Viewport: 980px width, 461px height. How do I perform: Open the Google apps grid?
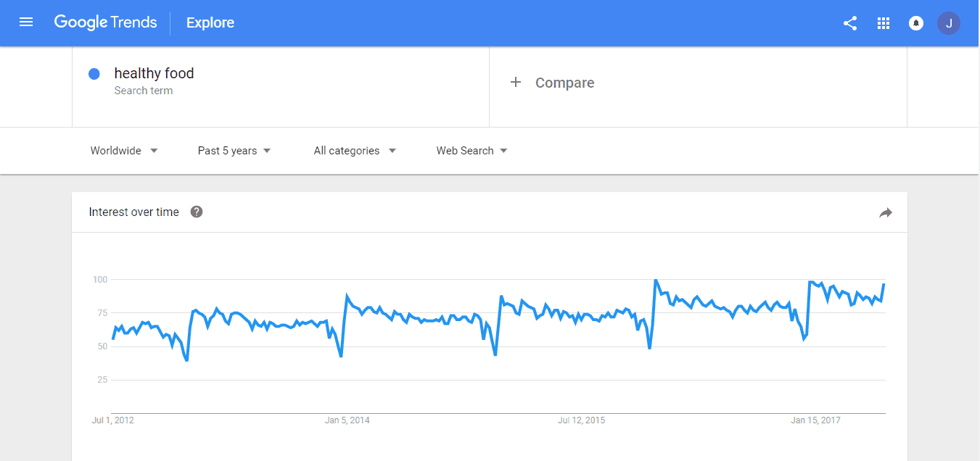pyautogui.click(x=883, y=23)
